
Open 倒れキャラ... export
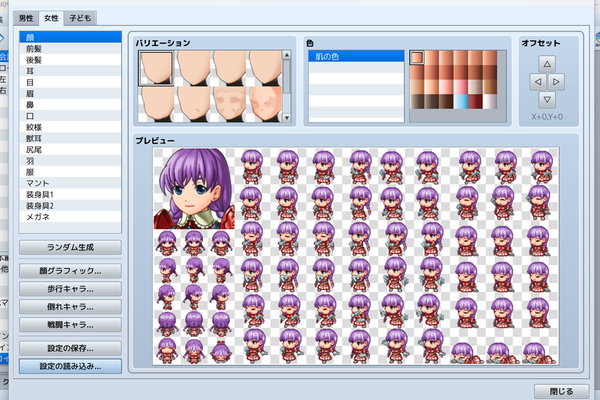[70, 307]
